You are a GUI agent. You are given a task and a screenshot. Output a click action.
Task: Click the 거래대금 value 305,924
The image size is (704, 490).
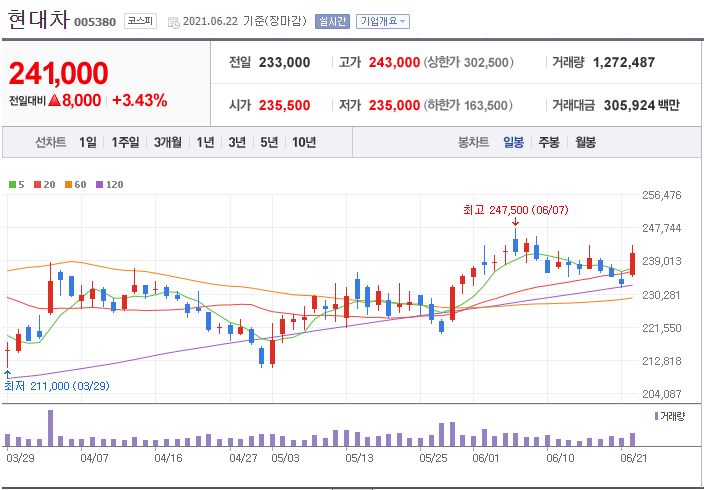629,106
